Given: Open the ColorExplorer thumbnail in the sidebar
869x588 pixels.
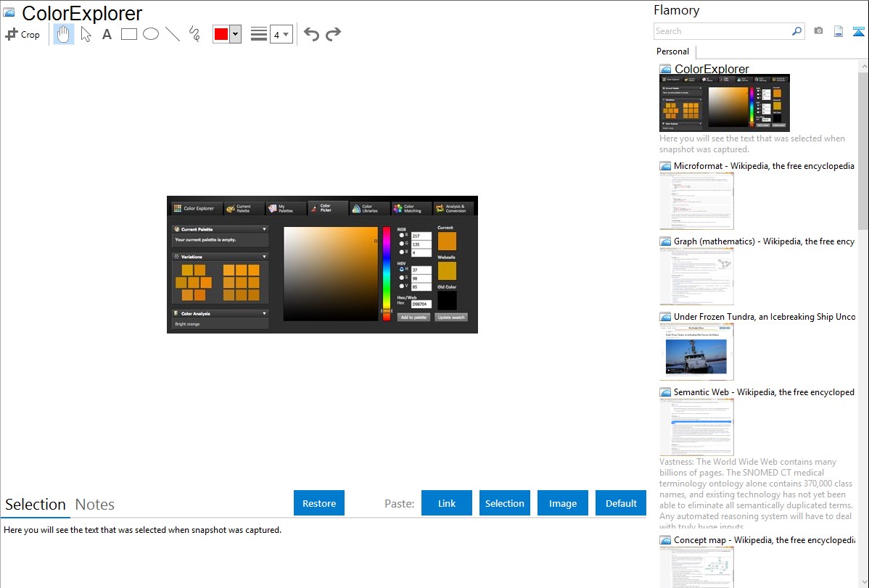Looking at the screenshot, I should 725,103.
